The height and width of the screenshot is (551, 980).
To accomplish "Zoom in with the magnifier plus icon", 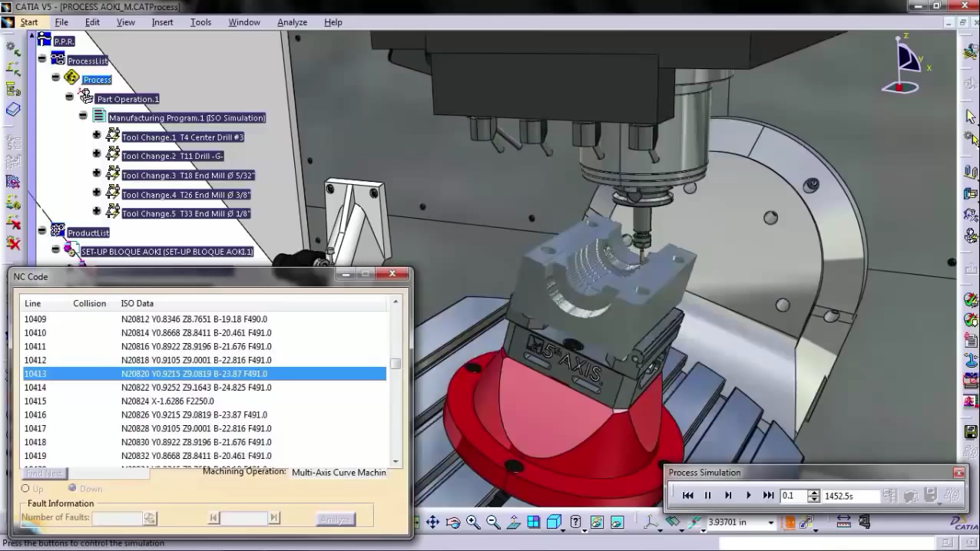I will pyautogui.click(x=473, y=523).
